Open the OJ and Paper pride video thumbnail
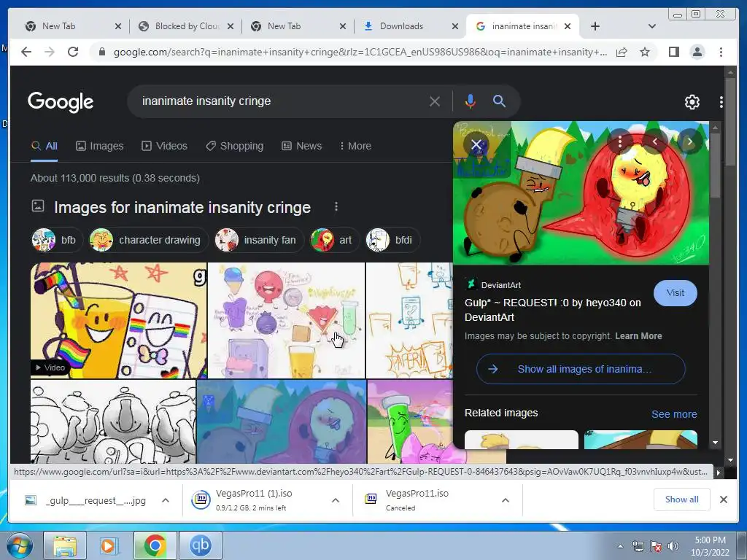The image size is (747, 560). pos(119,321)
